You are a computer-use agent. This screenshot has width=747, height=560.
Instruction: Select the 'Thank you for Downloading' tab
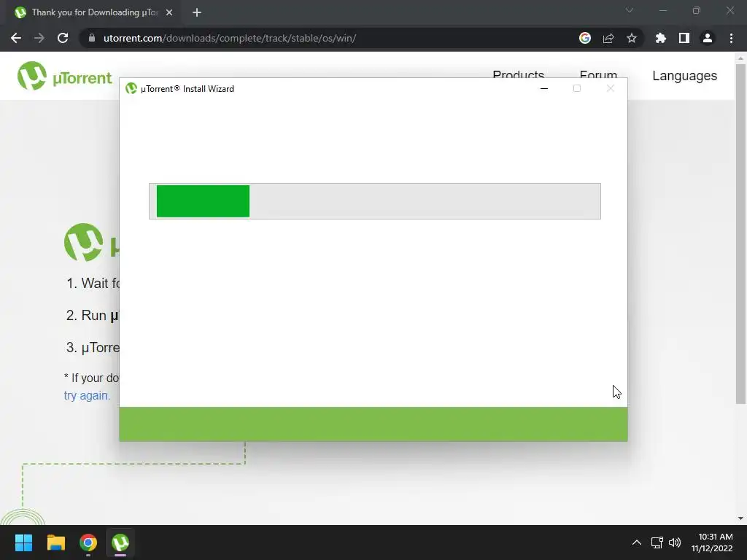click(93, 12)
